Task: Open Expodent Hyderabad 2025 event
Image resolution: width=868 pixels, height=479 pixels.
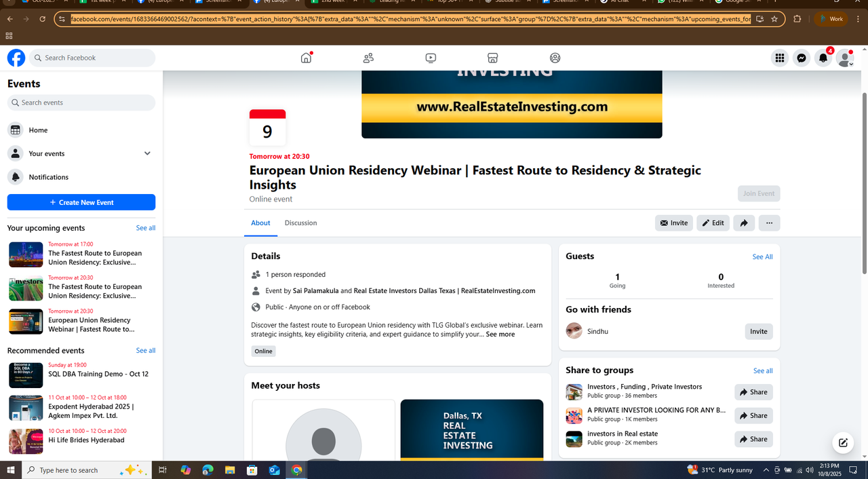Action: pyautogui.click(x=81, y=408)
